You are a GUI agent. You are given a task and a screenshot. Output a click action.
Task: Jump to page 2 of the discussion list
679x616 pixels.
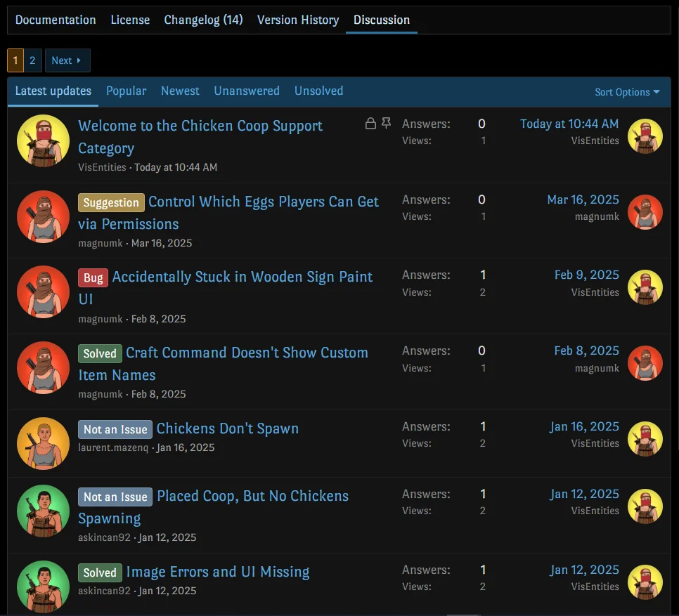click(32, 60)
